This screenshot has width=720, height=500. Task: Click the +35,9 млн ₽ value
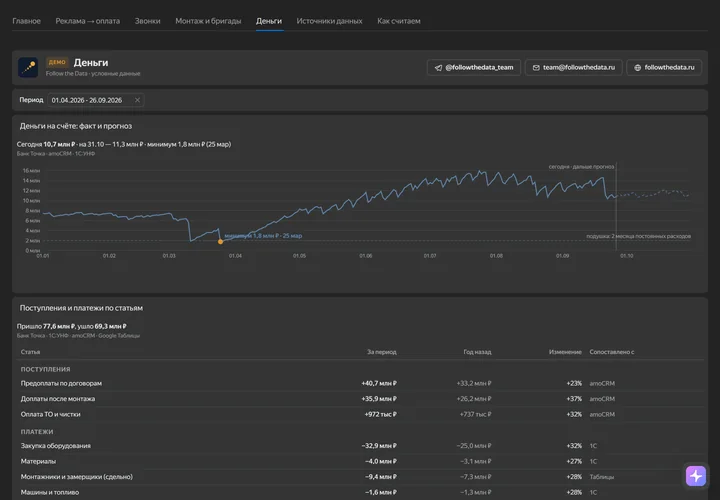[x=379, y=399]
